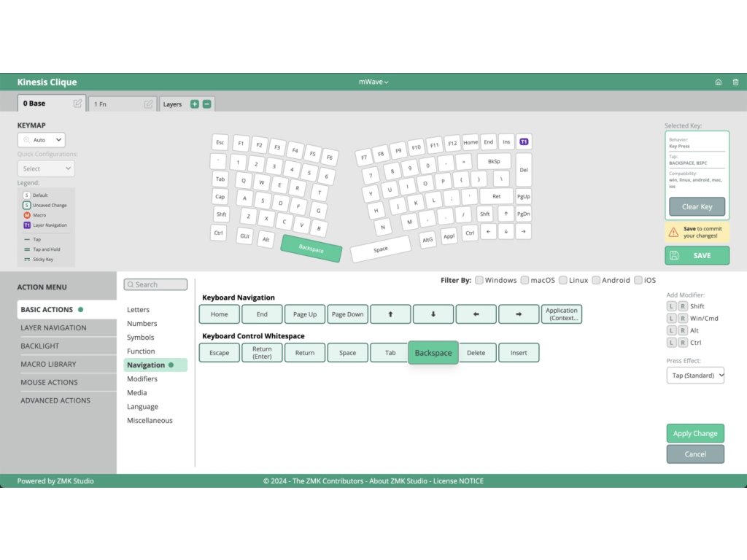Image resolution: width=747 pixels, height=560 pixels.
Task: Enable the Windows filter checkbox
Action: 479,280
